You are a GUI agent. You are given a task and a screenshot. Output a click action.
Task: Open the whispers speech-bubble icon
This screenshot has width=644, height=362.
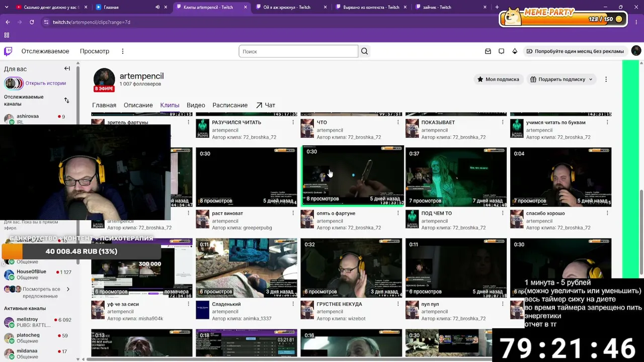pos(501,51)
